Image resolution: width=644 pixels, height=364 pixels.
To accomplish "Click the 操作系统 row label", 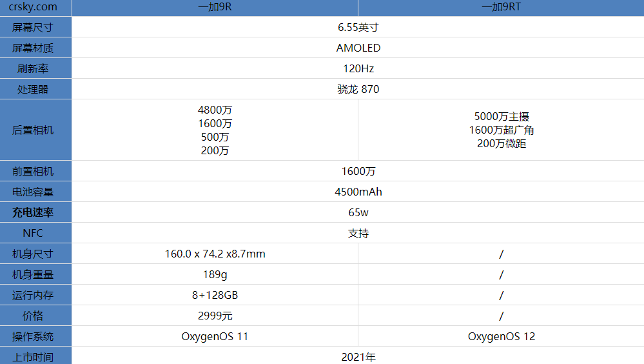I will (x=33, y=336).
